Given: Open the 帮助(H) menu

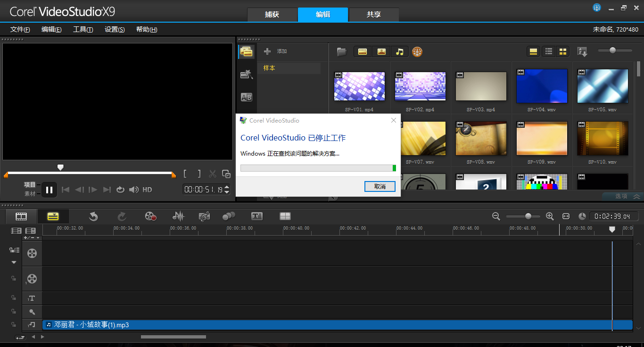Looking at the screenshot, I should click(147, 29).
